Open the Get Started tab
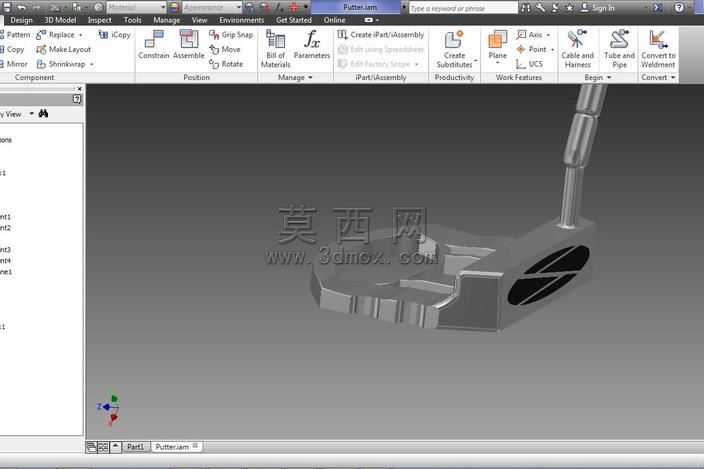The height and width of the screenshot is (469, 704). (294, 20)
